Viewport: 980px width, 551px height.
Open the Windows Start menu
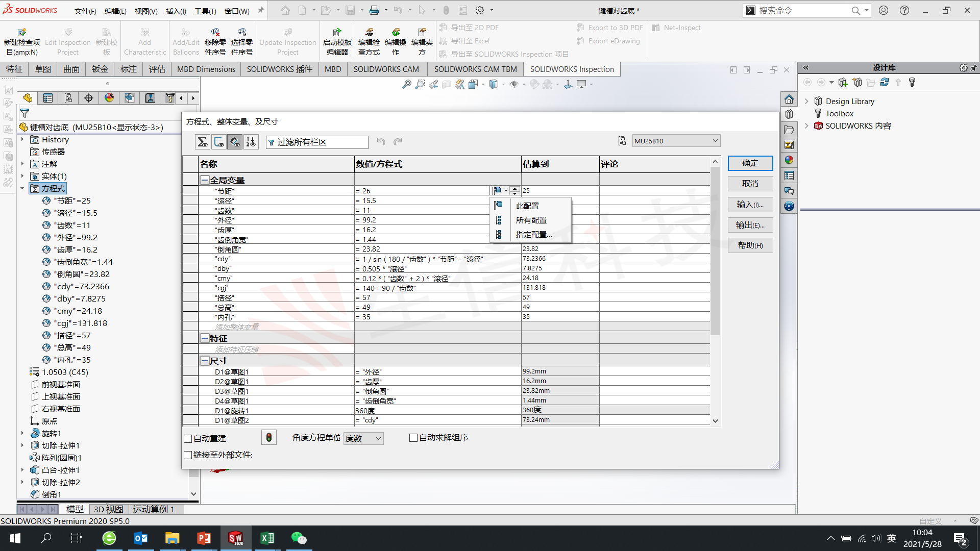15,538
